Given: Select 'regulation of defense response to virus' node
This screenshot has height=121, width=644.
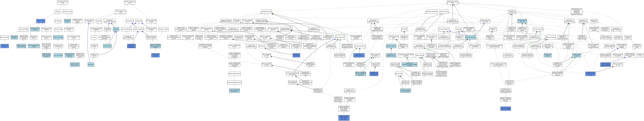Looking at the screenshot, I should [x=590, y=74].
